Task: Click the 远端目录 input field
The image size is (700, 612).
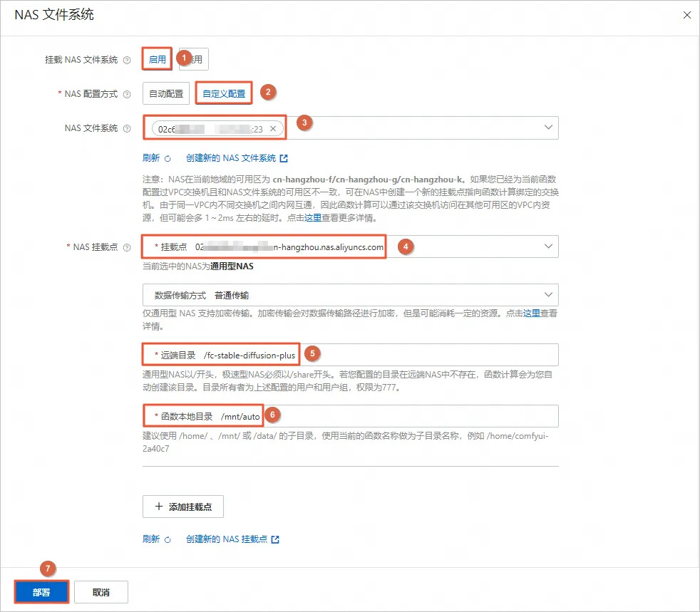Action: [351, 355]
